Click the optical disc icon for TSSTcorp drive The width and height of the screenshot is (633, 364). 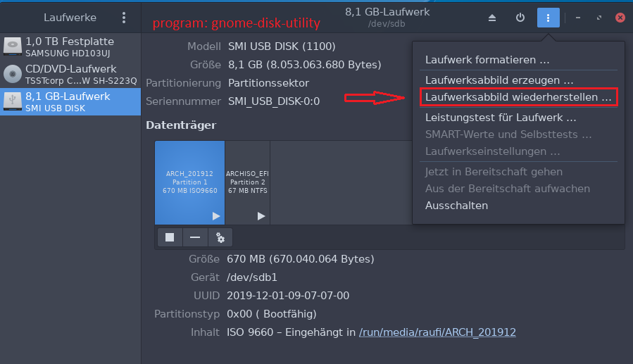coord(13,74)
